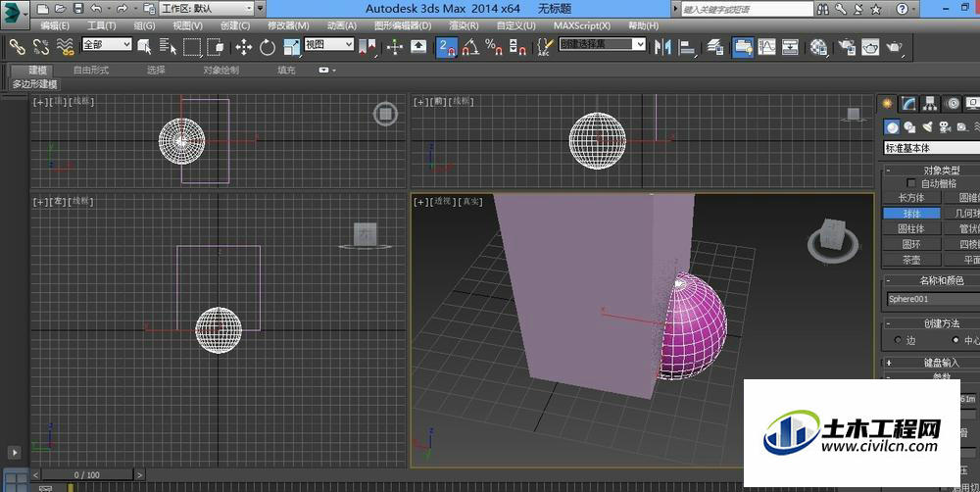Toggle the Angle Snap button
980x492 pixels.
pos(470,46)
